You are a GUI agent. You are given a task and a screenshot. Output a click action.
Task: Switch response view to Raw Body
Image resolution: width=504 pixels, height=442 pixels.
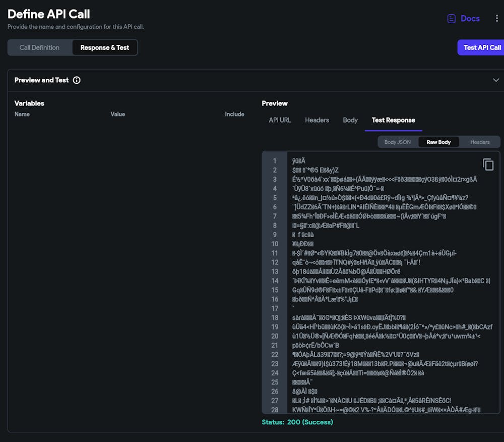click(439, 142)
